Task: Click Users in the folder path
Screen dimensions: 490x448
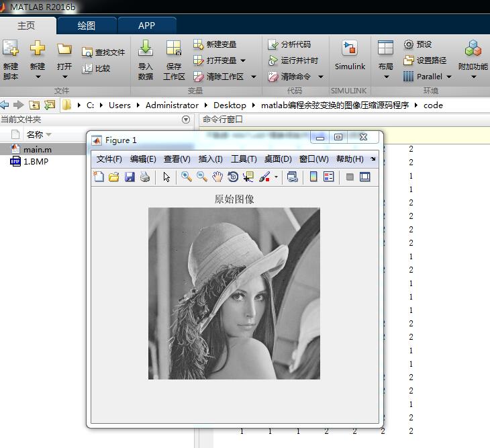Action: 119,105
